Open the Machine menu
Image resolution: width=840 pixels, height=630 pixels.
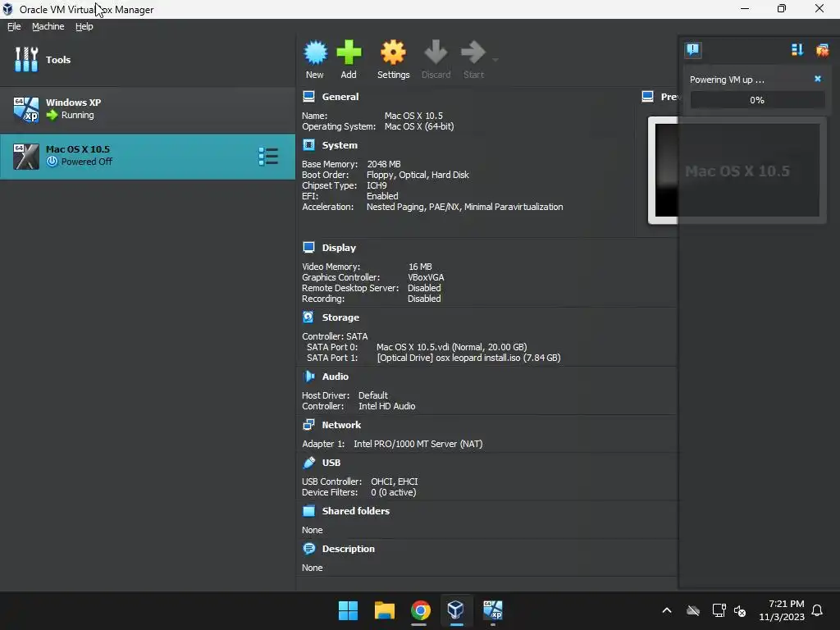48,26
